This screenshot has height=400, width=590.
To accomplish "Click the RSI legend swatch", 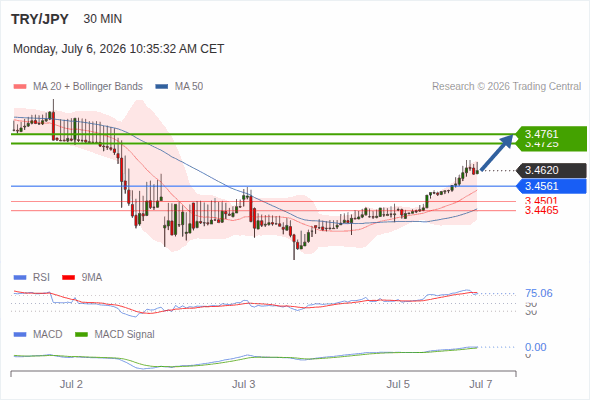I will 20,278.
